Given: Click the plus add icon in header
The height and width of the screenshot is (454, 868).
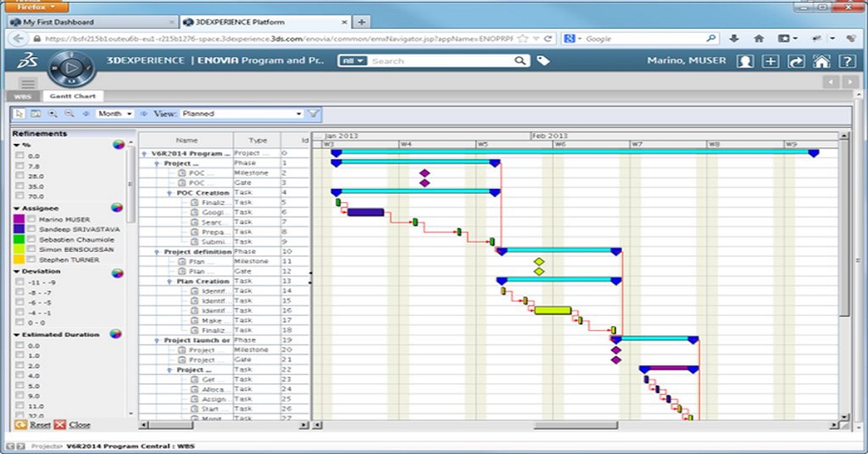Looking at the screenshot, I should (x=771, y=61).
